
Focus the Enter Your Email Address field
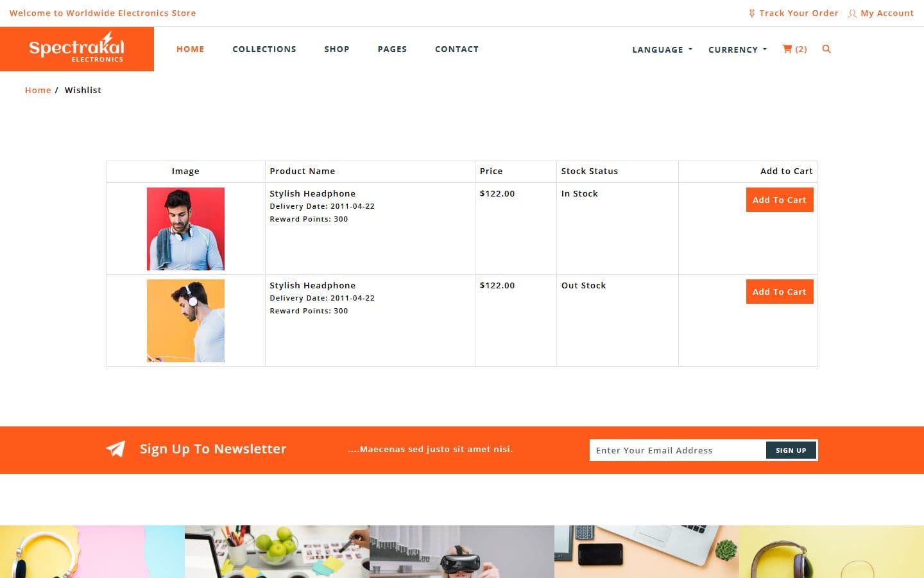678,450
